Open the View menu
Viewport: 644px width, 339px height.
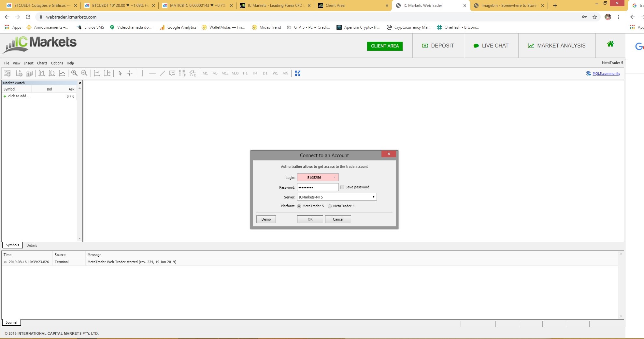(x=17, y=63)
